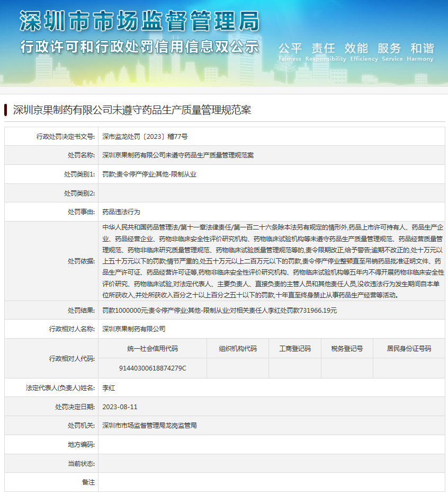448x494 pixels.
Task: Click the large case heading above the table
Action: tap(132, 110)
